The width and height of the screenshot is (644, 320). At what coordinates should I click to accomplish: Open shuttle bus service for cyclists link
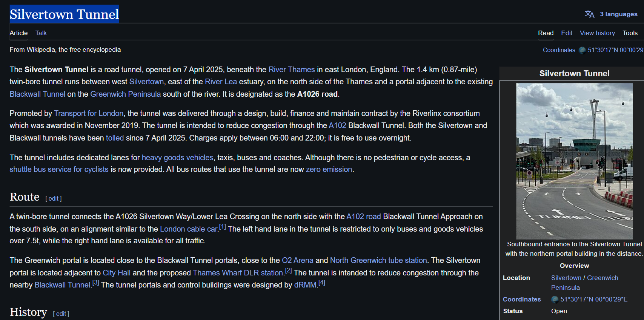[x=59, y=169]
